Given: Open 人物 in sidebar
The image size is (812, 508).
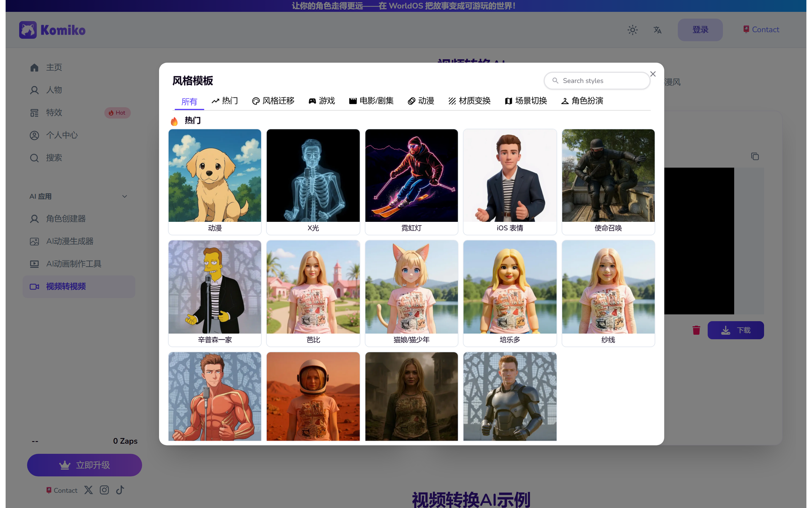Looking at the screenshot, I should [x=79, y=90].
